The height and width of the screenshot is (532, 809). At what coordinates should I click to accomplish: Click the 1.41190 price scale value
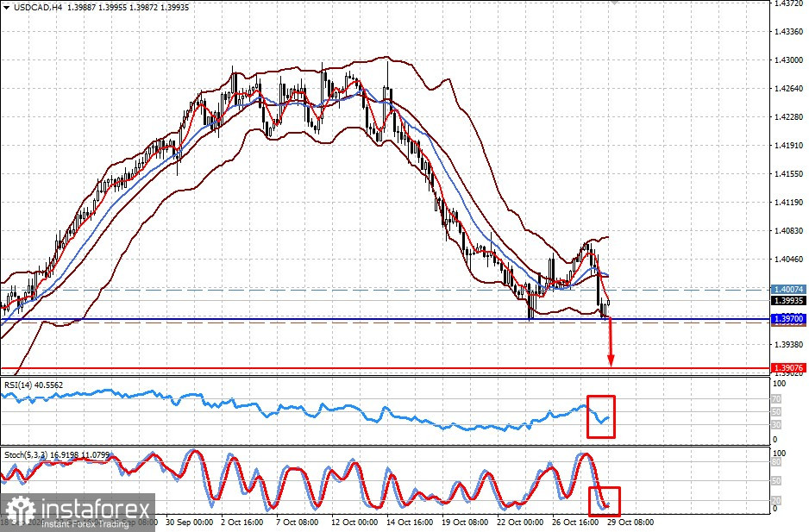(789, 203)
